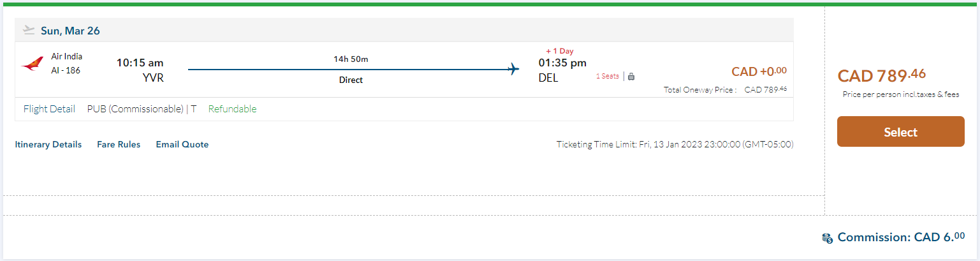Click the commission coins icon
The width and height of the screenshot is (980, 261).
point(827,238)
